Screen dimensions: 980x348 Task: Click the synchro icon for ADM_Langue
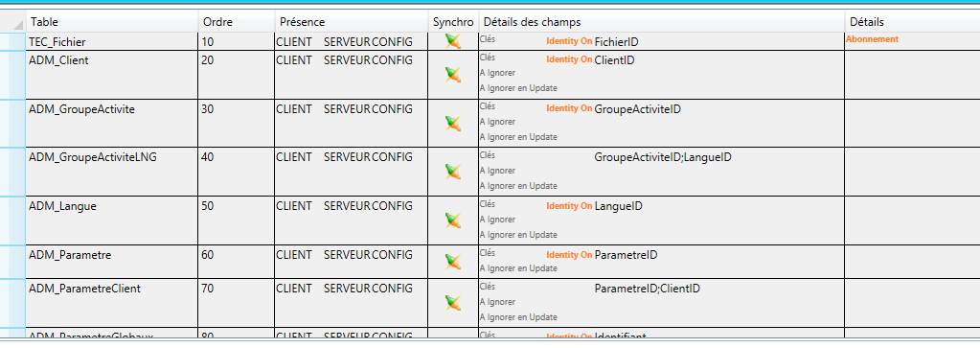coord(453,220)
